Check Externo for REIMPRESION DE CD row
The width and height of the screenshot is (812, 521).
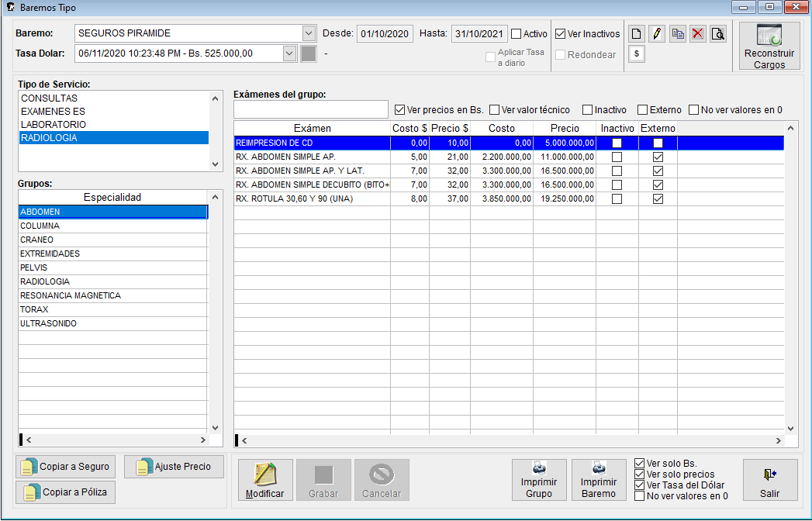tap(658, 143)
